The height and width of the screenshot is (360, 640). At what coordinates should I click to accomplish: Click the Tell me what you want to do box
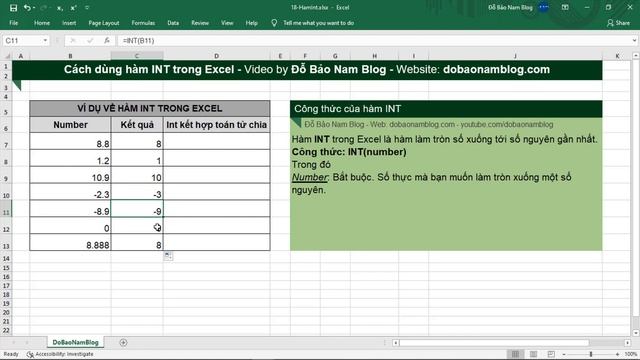pos(318,23)
